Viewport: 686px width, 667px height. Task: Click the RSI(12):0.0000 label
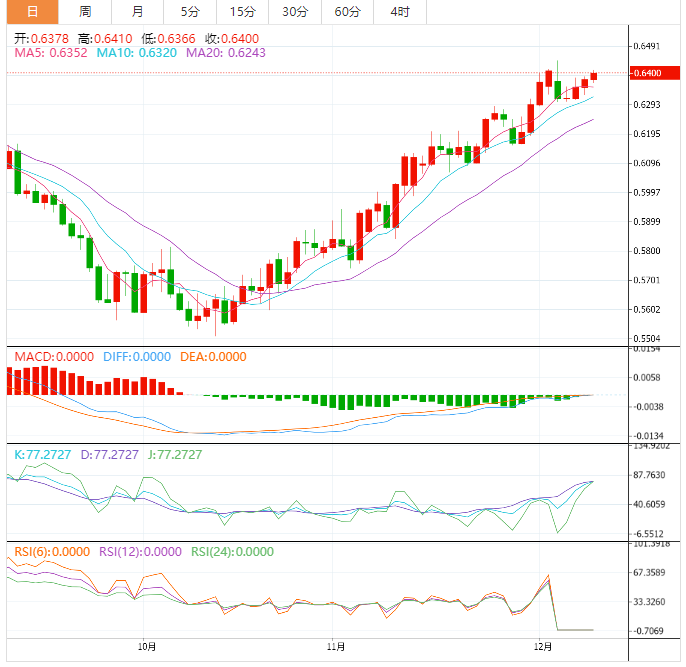click(x=140, y=552)
